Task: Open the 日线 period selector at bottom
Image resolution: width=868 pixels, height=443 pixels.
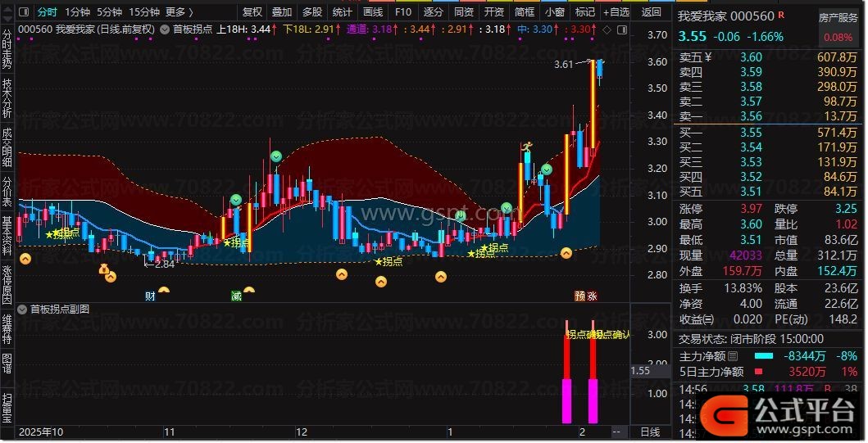Action: coord(649,432)
